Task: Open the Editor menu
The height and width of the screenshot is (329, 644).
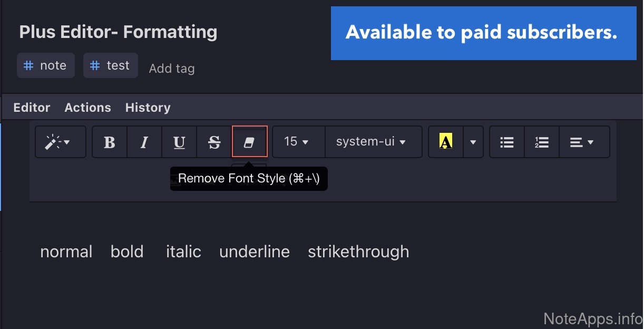Action: tap(32, 108)
